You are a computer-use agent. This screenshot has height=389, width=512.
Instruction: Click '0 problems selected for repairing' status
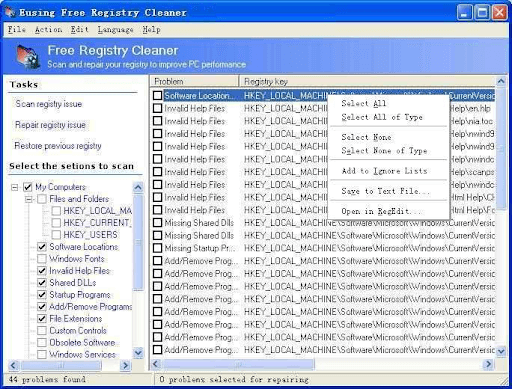[x=234, y=379]
